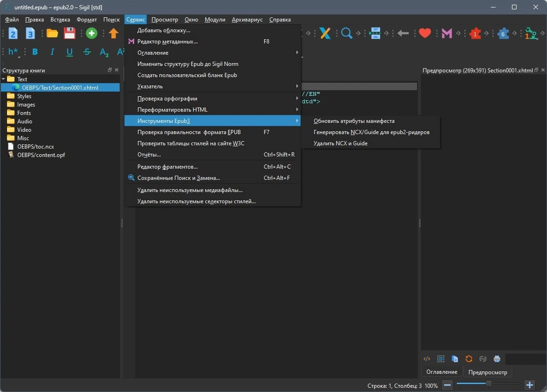This screenshot has height=392, width=547.
Task: Create a new EPUB2 book
Action: pos(13,34)
